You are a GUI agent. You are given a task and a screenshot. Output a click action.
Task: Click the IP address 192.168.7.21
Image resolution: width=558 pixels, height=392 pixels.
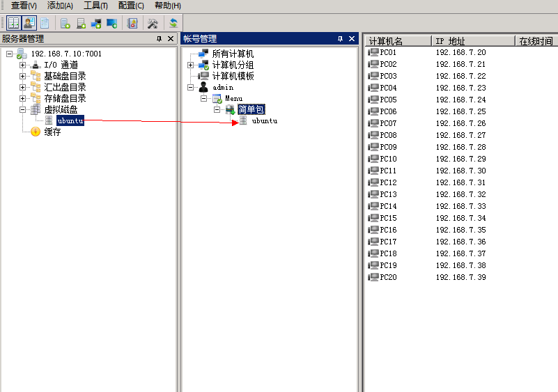tap(461, 64)
